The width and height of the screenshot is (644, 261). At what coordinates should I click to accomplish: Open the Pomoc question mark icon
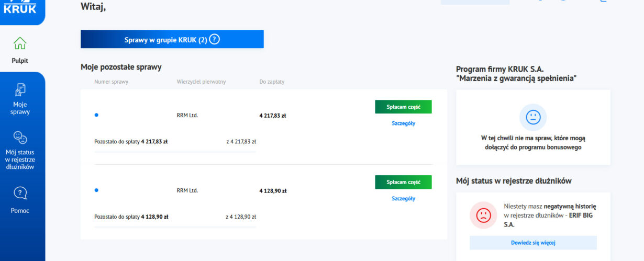20,194
